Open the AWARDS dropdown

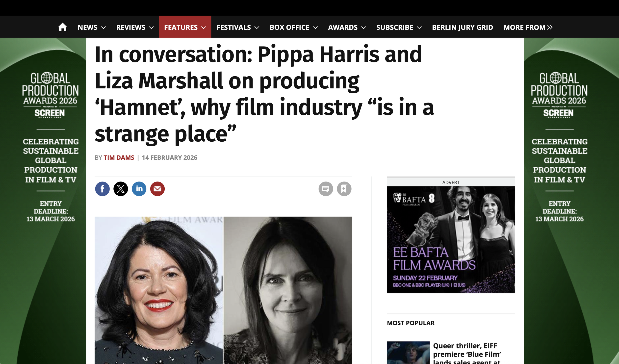347,27
